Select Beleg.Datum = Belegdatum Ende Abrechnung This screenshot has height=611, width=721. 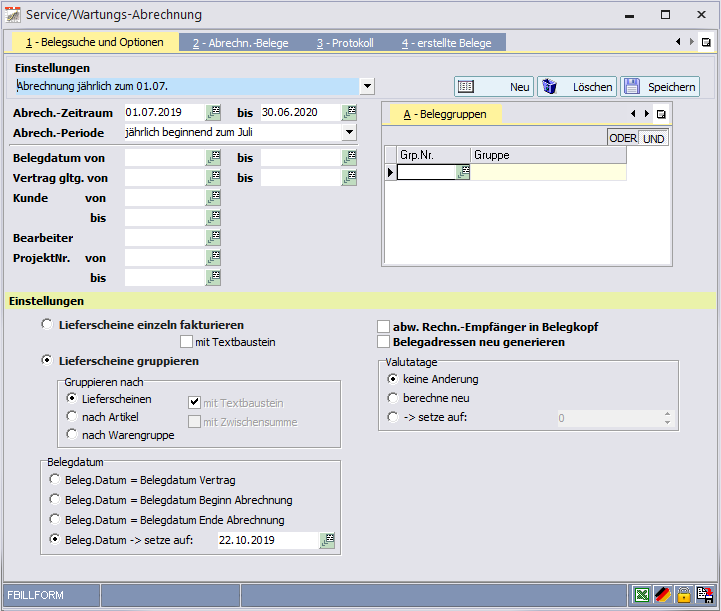(x=55, y=520)
